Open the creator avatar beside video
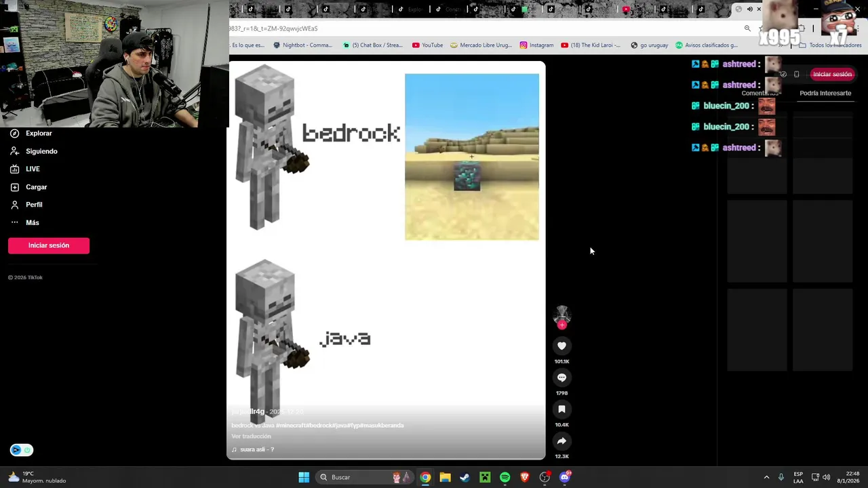 tap(561, 315)
